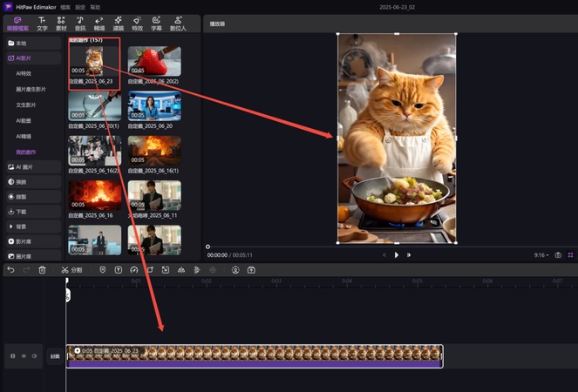Click the 封面 cover button
This screenshot has width=578, height=392.
(x=55, y=356)
